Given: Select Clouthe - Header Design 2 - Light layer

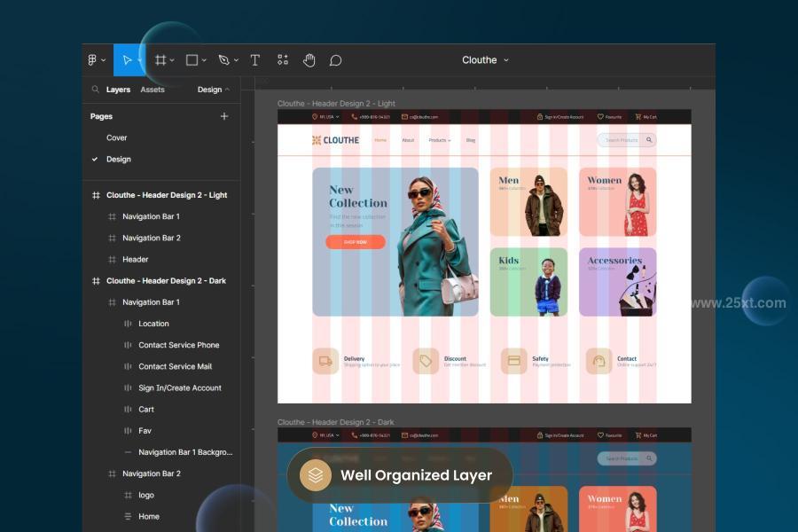Looking at the screenshot, I should pyautogui.click(x=167, y=195).
